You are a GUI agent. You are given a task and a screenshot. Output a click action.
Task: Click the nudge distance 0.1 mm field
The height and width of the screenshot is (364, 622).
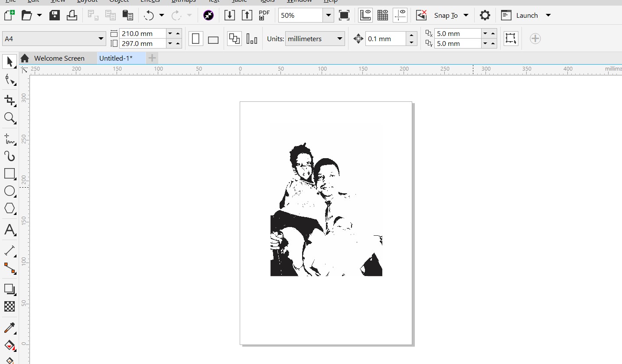pyautogui.click(x=386, y=39)
